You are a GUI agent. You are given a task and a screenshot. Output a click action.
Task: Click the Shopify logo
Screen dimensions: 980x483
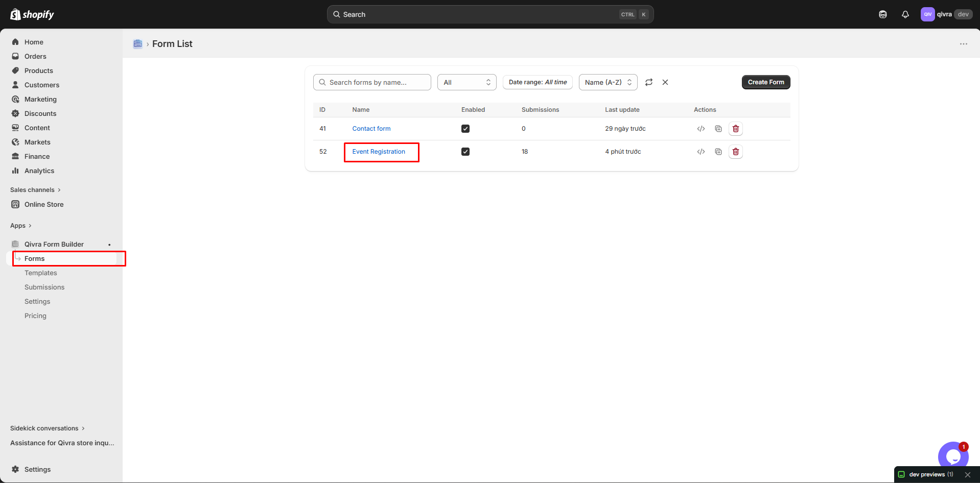pyautogui.click(x=32, y=14)
